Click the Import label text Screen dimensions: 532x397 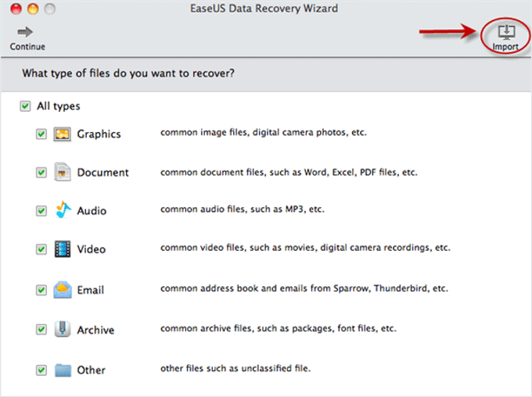[505, 48]
